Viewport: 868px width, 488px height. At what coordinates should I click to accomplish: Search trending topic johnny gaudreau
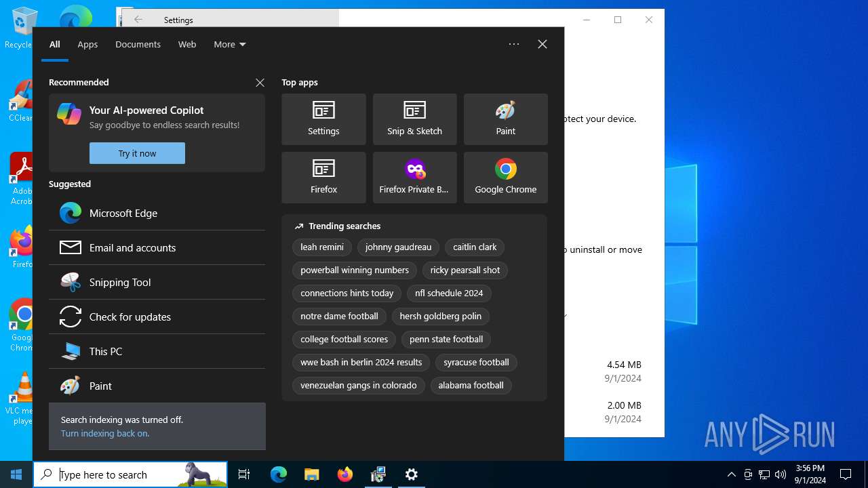[398, 247]
